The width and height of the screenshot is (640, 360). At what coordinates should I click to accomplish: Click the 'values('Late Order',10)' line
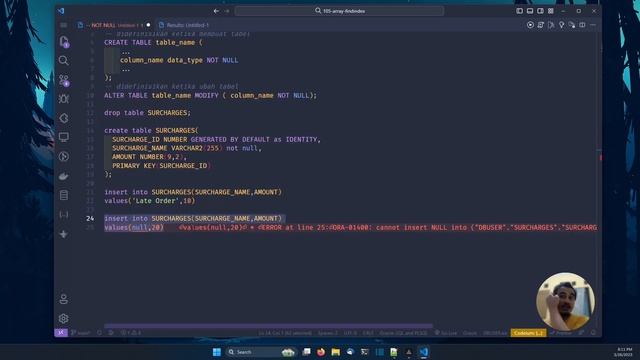click(x=149, y=201)
